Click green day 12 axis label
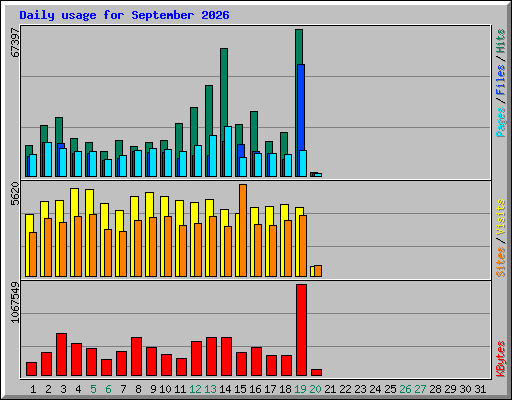Screen dimensions: 512x400 (195, 389)
